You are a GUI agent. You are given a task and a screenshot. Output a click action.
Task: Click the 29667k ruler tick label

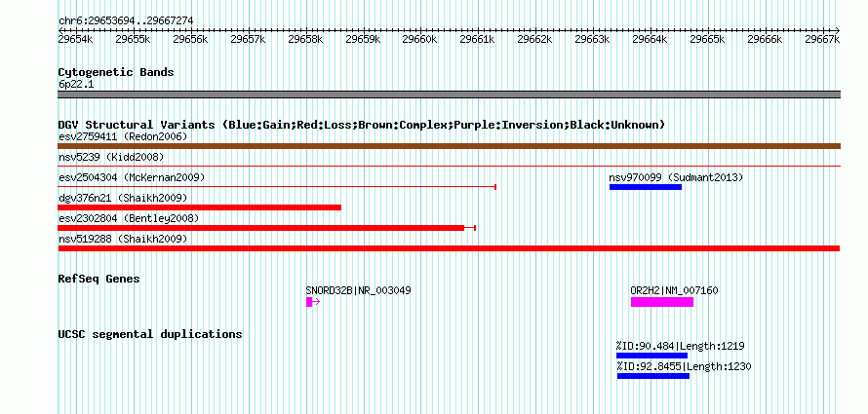click(x=822, y=39)
